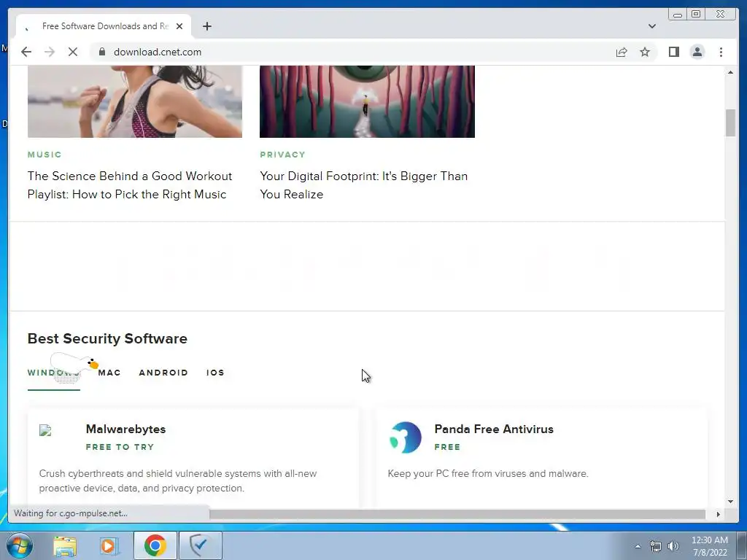Viewport: 747px width, 560px height.
Task: Click FREE label under Panda Antivirus
Action: click(x=447, y=447)
